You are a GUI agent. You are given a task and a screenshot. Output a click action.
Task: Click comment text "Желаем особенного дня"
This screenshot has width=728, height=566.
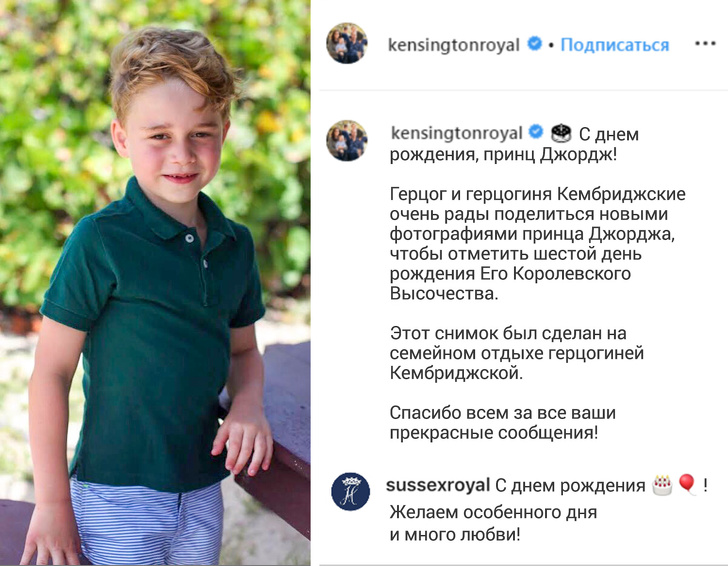(x=493, y=512)
